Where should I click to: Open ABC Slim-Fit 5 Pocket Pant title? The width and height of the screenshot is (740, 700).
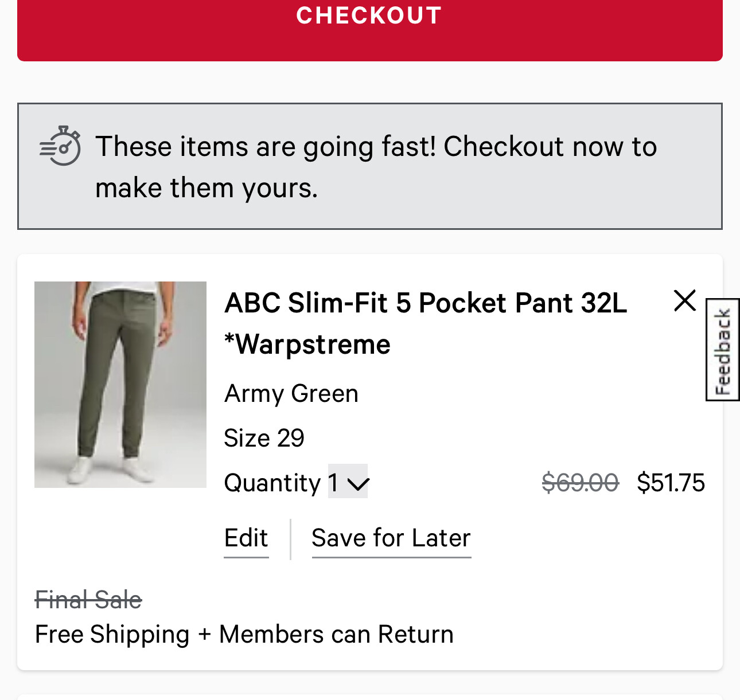(425, 303)
